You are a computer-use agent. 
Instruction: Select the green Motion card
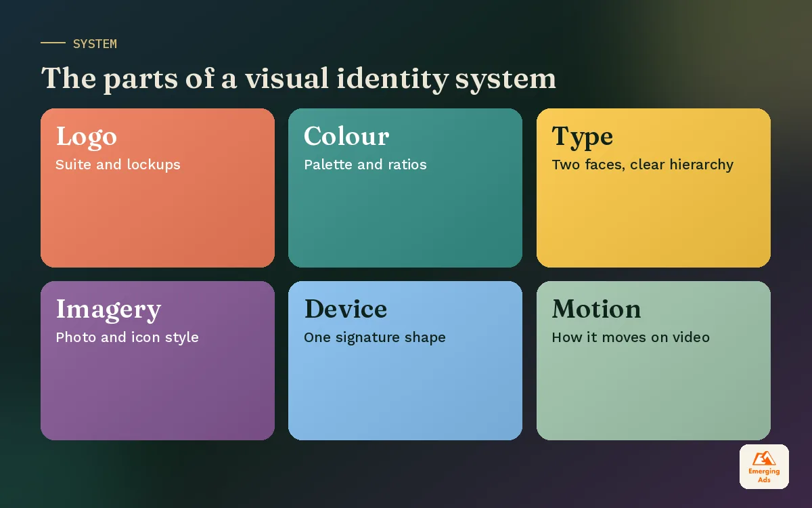pos(654,360)
